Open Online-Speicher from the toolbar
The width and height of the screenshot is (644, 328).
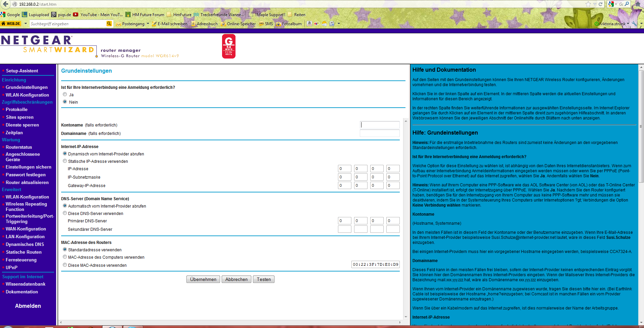point(238,24)
